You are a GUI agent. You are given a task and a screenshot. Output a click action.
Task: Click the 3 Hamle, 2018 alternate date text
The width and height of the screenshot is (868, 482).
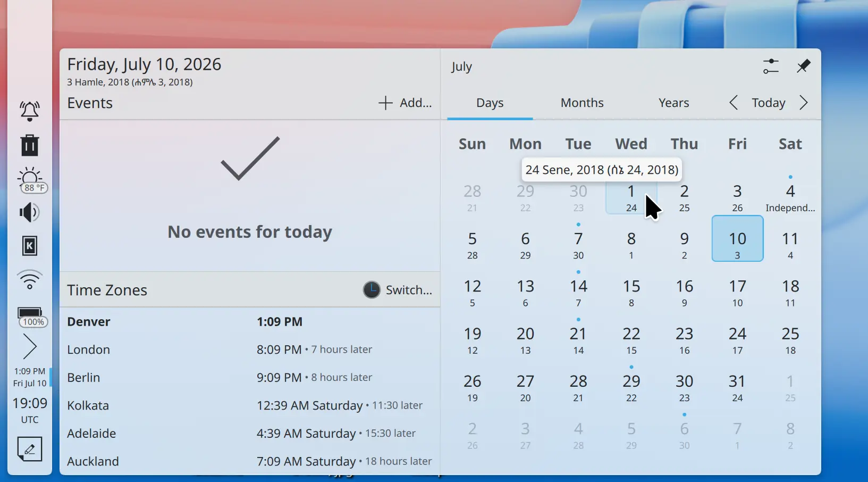coord(130,82)
